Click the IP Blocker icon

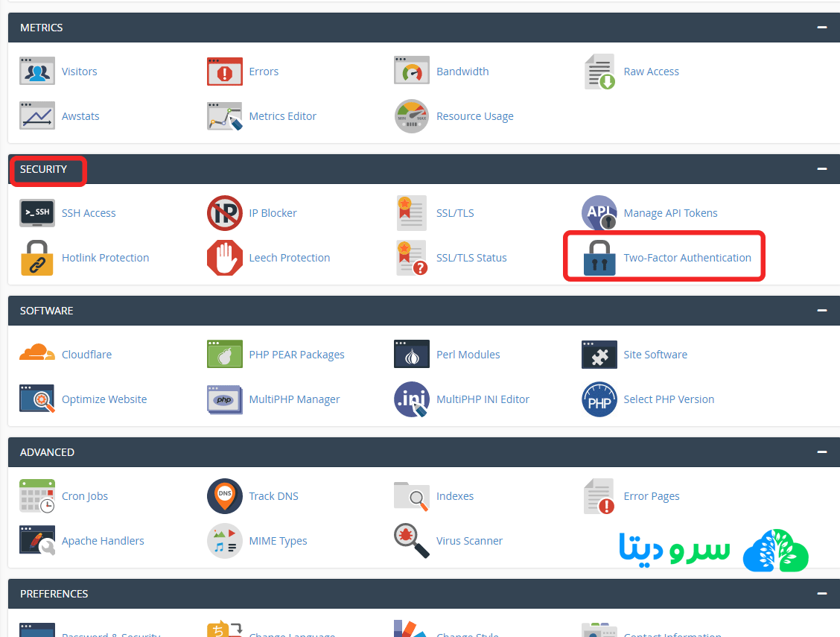224,213
